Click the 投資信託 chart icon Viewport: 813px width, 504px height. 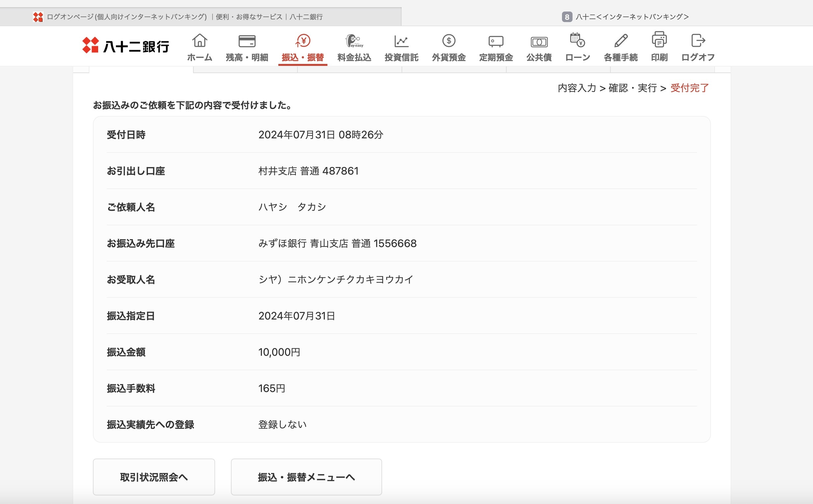pyautogui.click(x=401, y=41)
